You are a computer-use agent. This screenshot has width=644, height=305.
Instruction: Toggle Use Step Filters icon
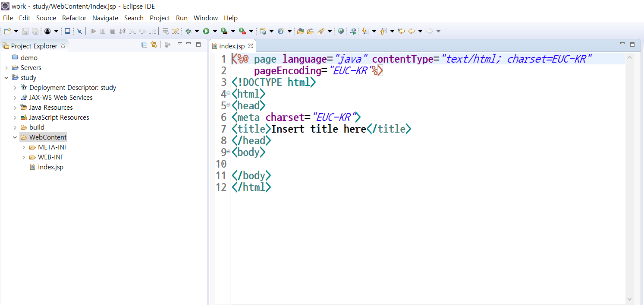175,31
